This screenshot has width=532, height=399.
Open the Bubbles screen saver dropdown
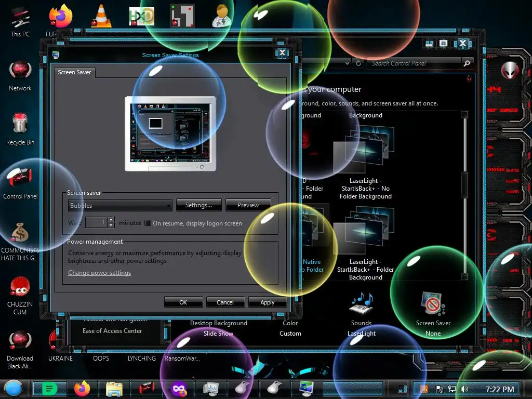pyautogui.click(x=120, y=206)
